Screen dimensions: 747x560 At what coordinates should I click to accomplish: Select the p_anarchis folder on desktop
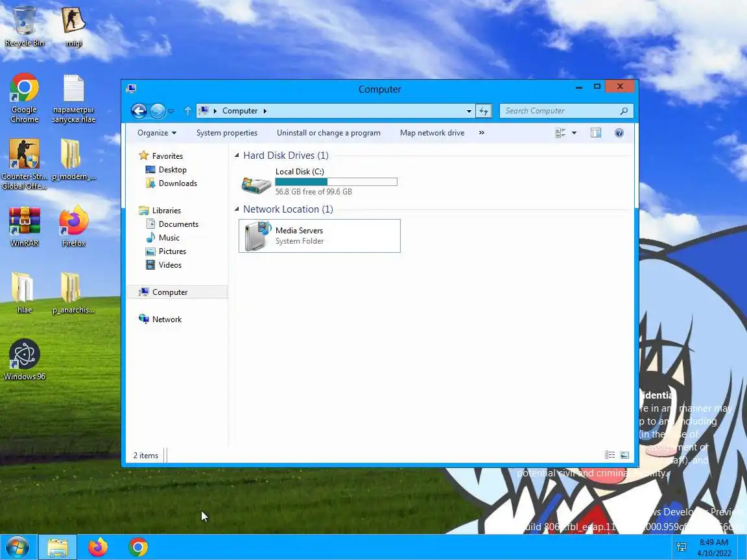[x=73, y=293]
